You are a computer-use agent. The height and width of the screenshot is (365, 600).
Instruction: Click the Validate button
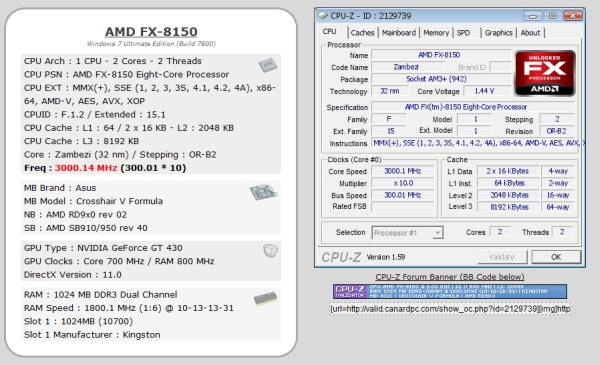pos(502,257)
